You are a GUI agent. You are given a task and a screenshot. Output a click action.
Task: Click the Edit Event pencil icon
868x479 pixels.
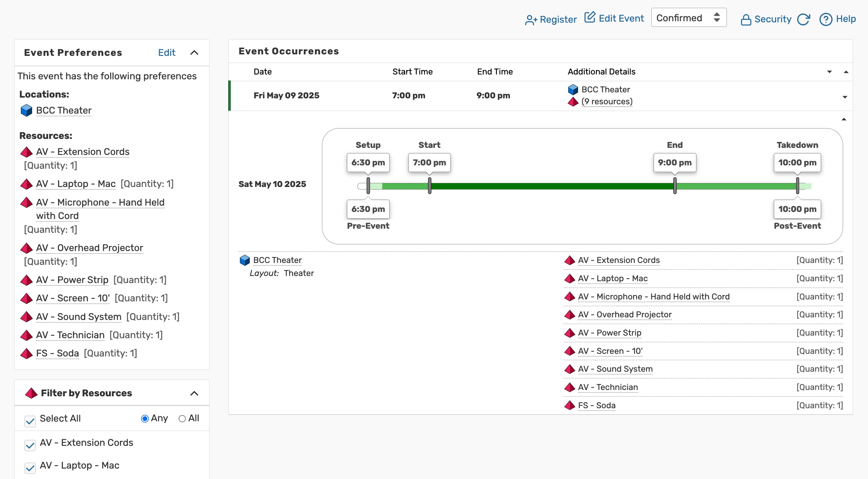590,18
